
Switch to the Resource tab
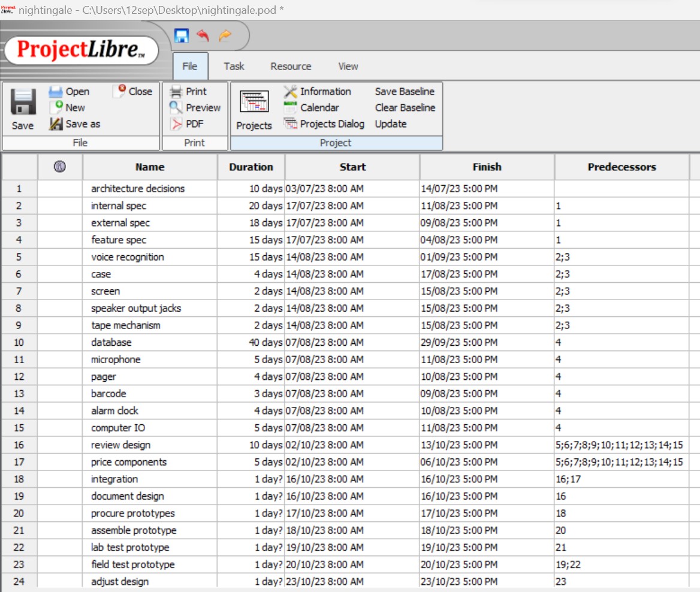pyautogui.click(x=290, y=67)
